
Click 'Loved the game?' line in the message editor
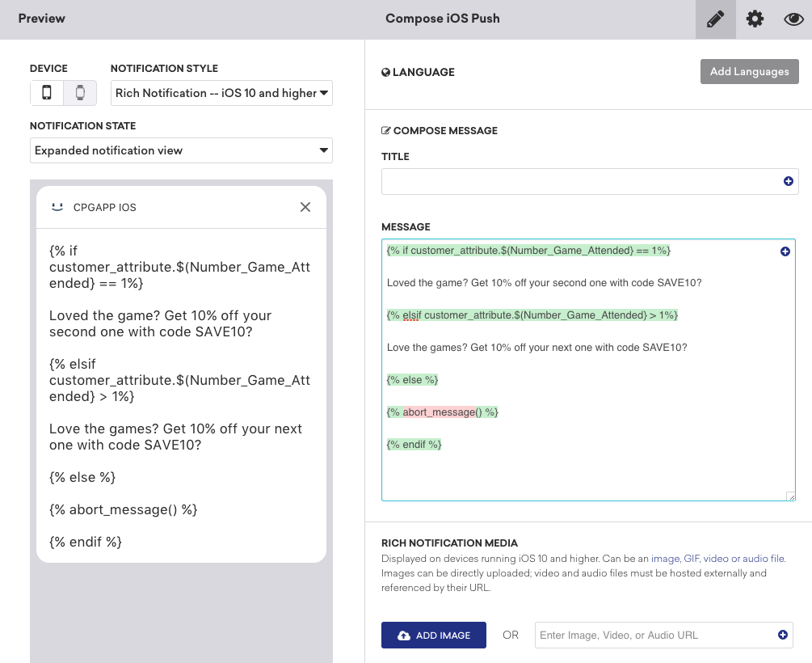pos(545,283)
